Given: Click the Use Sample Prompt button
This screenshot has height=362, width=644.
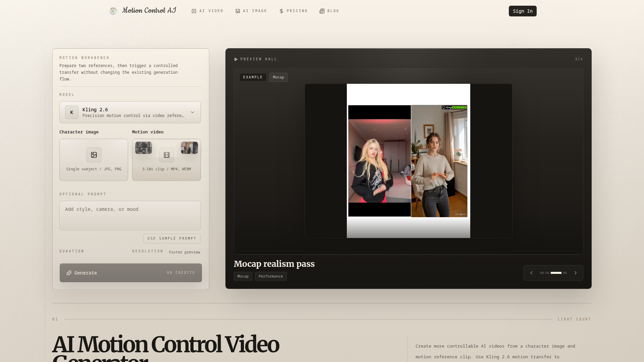Looking at the screenshot, I should pos(172,238).
